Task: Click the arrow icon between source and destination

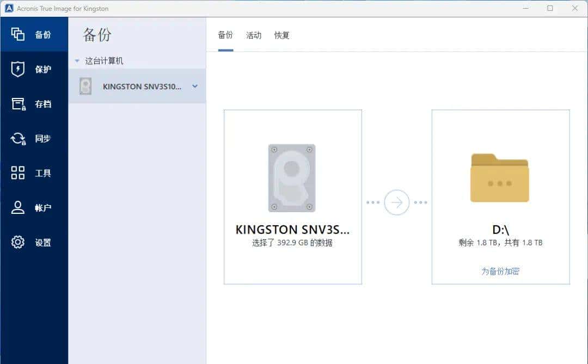Action: tap(397, 202)
